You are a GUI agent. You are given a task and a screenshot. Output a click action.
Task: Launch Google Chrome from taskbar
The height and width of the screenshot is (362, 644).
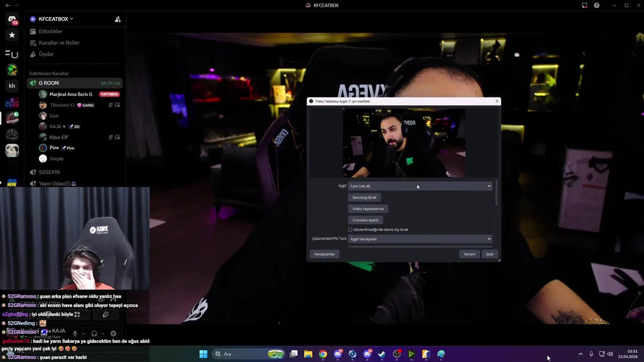(x=323, y=354)
